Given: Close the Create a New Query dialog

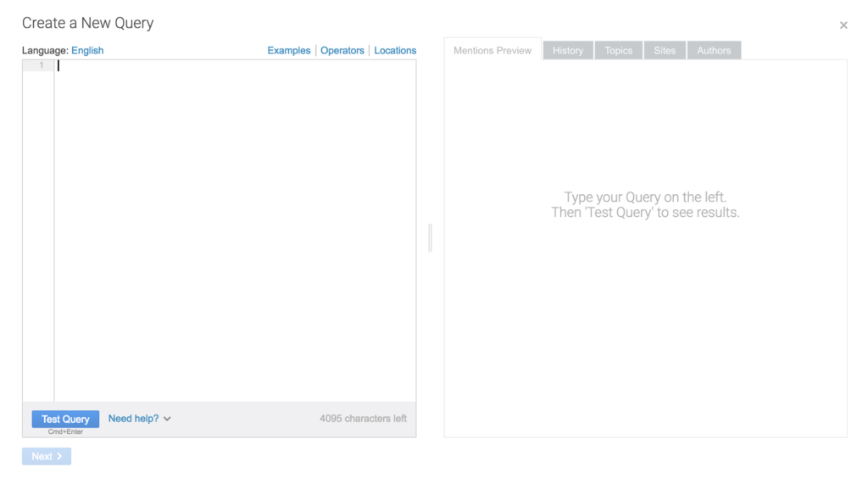Looking at the screenshot, I should pyautogui.click(x=843, y=25).
